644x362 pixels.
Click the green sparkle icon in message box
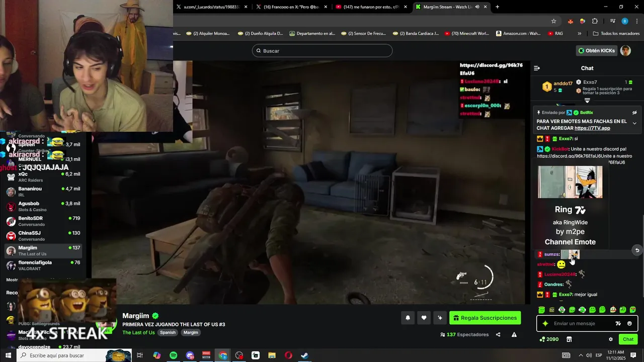click(545, 324)
